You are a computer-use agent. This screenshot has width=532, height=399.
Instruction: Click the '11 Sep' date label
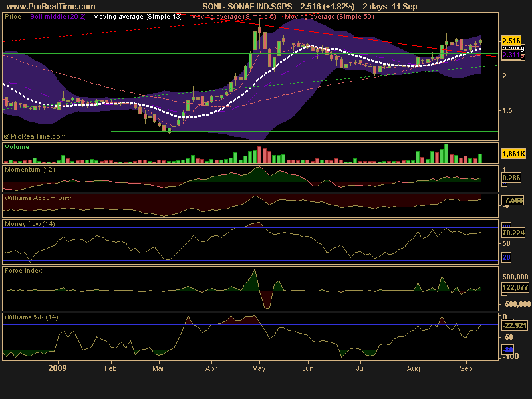[x=404, y=7]
